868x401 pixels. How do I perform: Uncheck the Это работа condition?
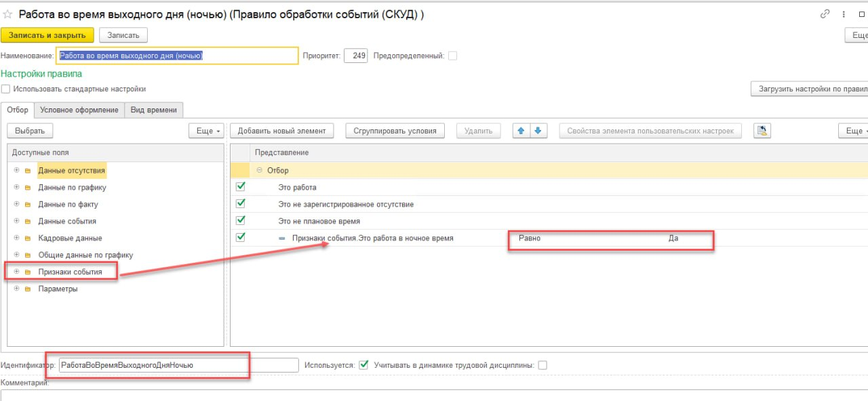(x=240, y=187)
